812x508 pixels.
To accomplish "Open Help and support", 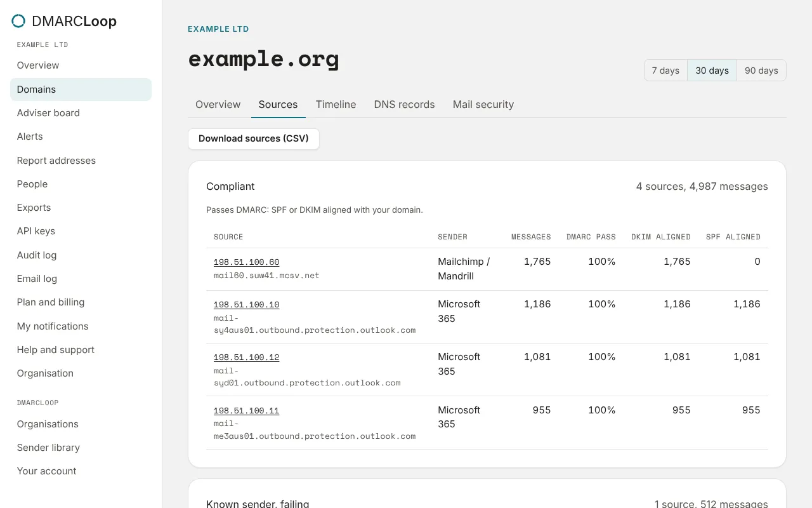I will point(81,350).
